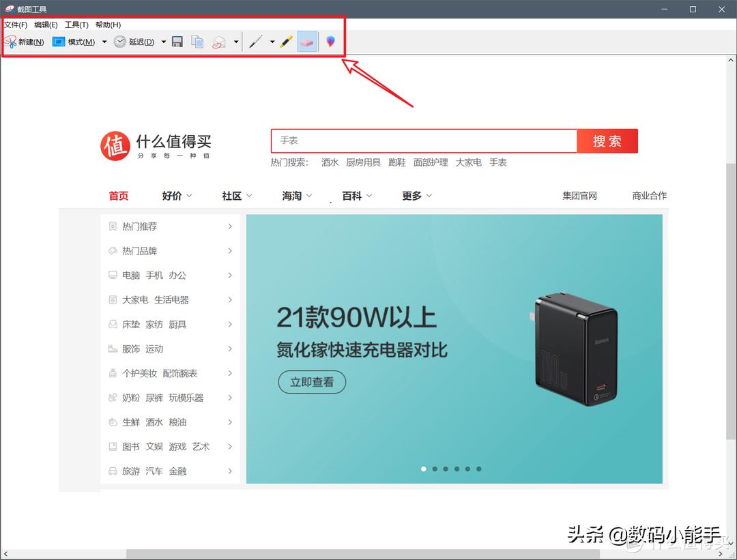Open the 文件 menu
This screenshot has width=737, height=560.
coord(14,25)
